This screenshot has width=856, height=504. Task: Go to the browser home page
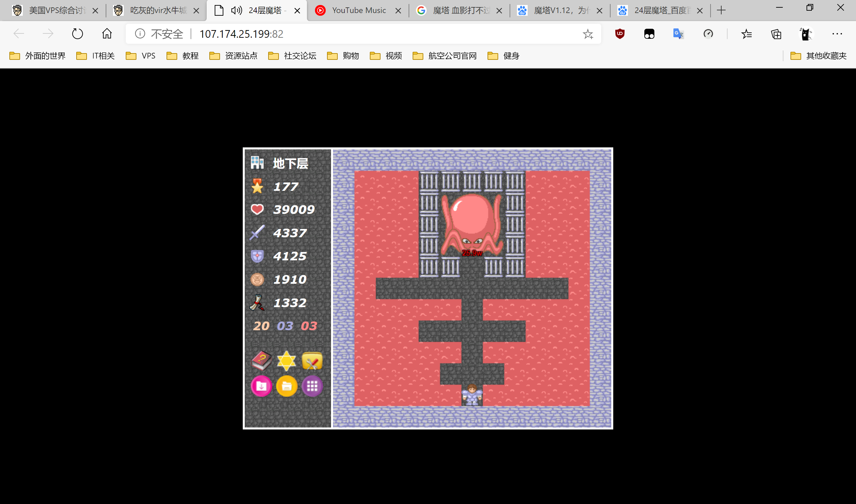(107, 34)
